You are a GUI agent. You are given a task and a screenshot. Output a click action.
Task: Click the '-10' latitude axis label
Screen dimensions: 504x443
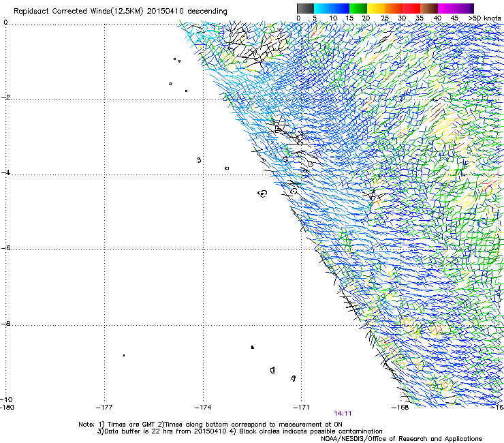(7, 399)
